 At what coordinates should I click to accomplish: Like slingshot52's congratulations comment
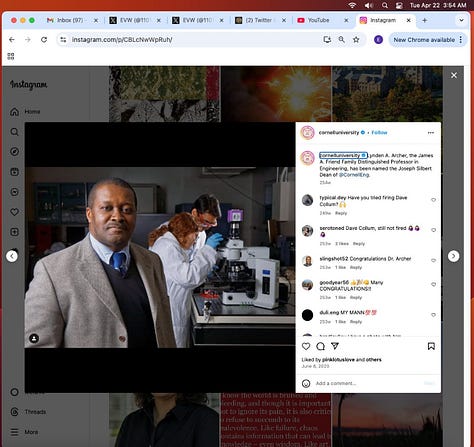[433, 260]
